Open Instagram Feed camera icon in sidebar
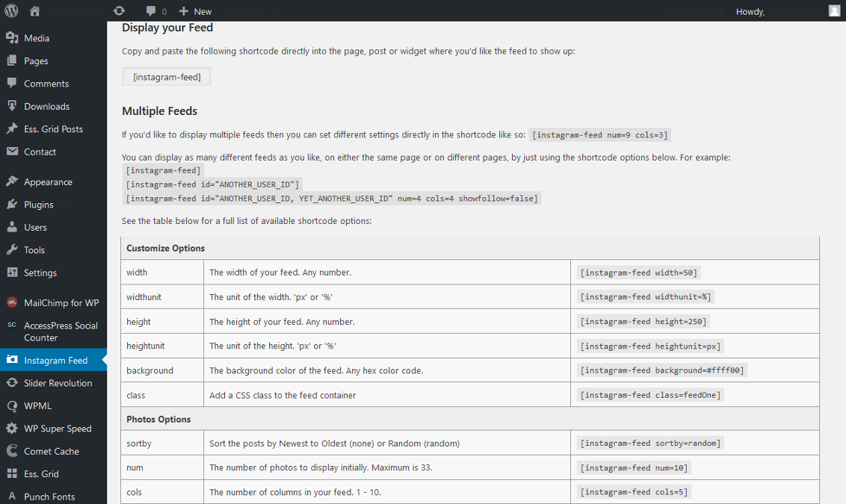This screenshot has height=504, width=846. (12, 360)
